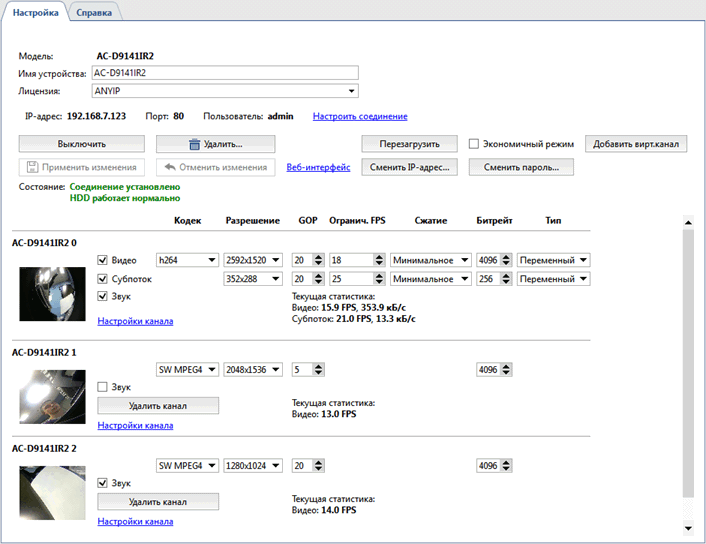706x544 pixels.
Task: Switch to the Справка tab
Action: (x=94, y=12)
